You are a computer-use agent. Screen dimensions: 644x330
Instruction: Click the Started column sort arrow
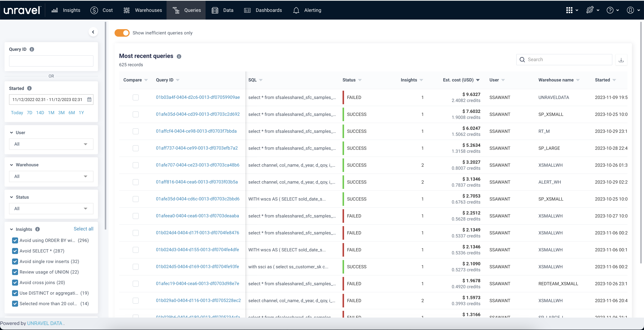click(x=614, y=80)
